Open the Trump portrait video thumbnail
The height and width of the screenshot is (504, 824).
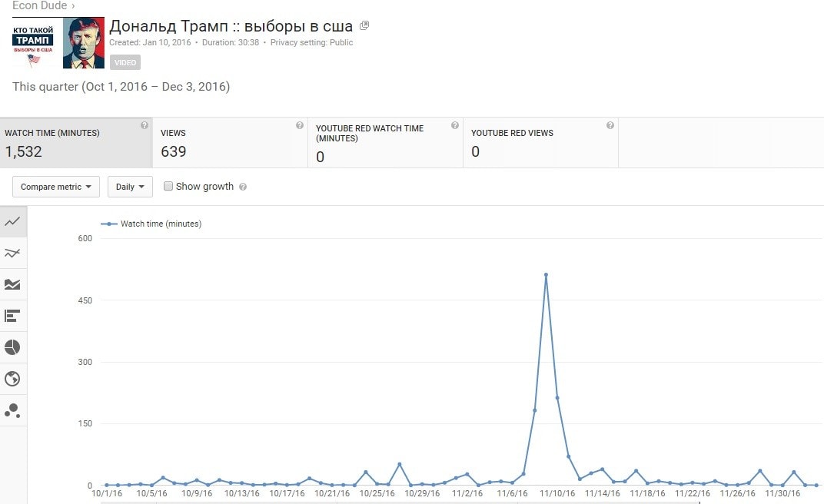click(x=84, y=43)
